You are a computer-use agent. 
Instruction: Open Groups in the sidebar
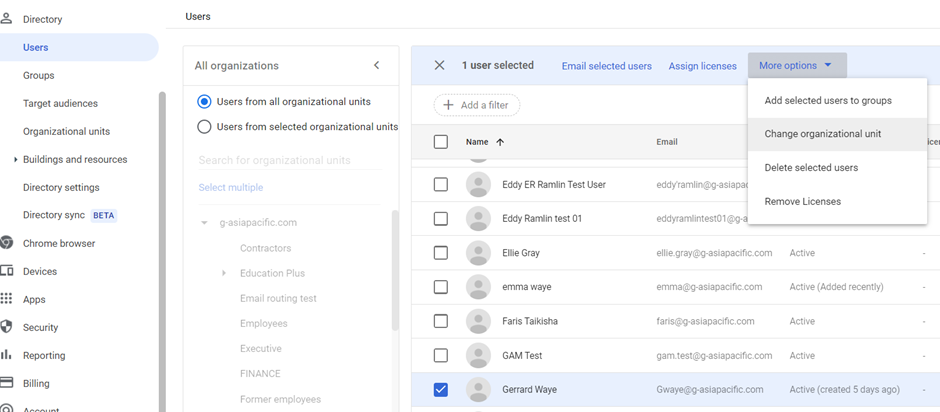coord(38,76)
